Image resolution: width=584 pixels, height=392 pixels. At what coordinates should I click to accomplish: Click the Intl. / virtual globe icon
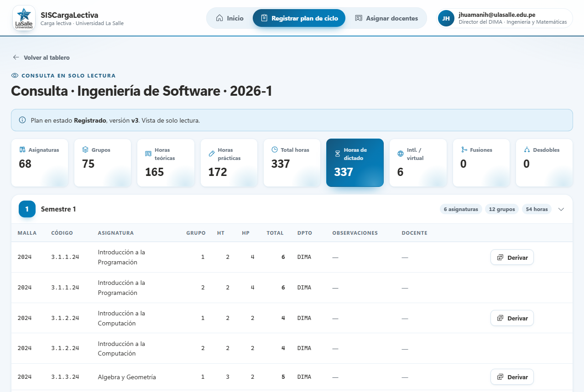pyautogui.click(x=401, y=154)
